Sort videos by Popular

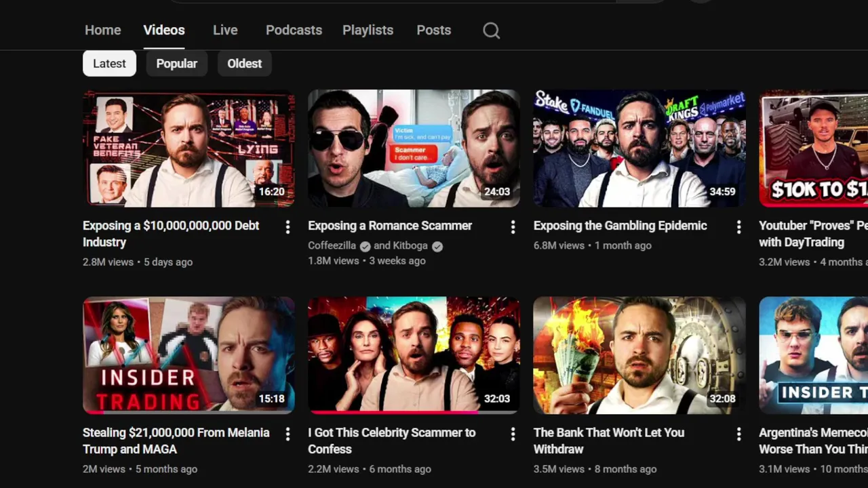click(176, 64)
